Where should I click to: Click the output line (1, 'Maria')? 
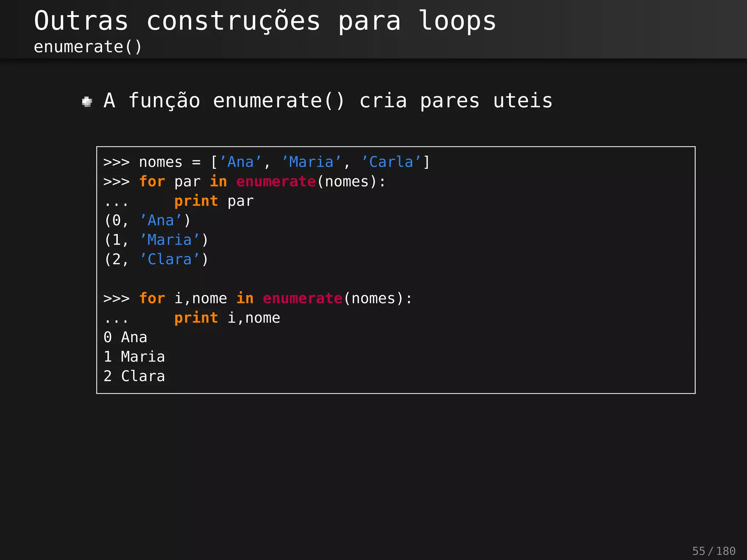[156, 240]
